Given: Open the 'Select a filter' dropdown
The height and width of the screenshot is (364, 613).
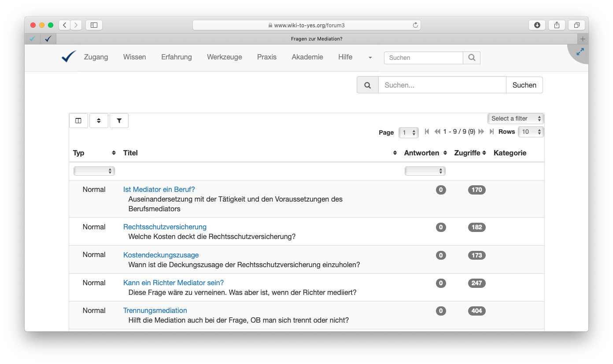Looking at the screenshot, I should 516,118.
